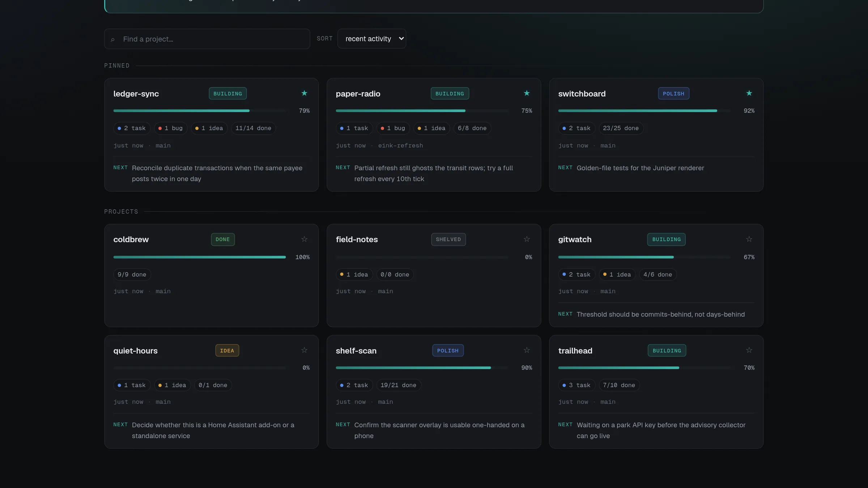Click the POLISH badge on switchboard

pos(673,94)
